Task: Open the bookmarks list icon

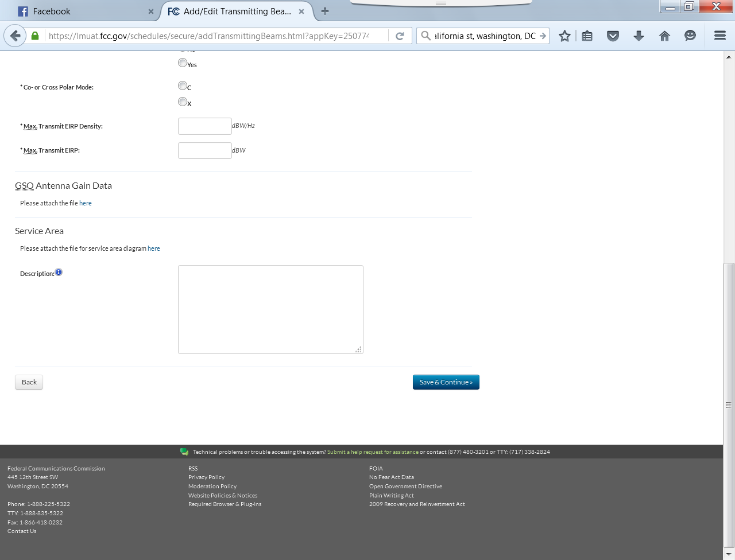Action: click(x=587, y=36)
